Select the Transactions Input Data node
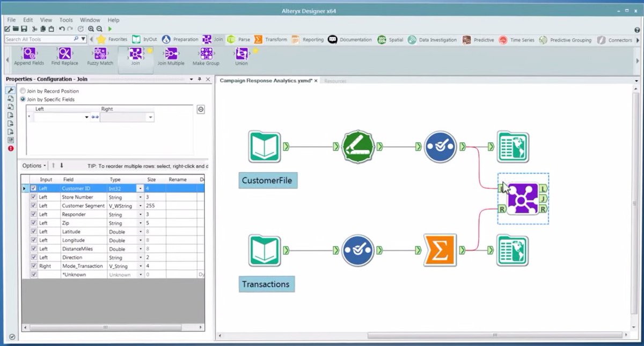The height and width of the screenshot is (346, 644). pos(265,250)
